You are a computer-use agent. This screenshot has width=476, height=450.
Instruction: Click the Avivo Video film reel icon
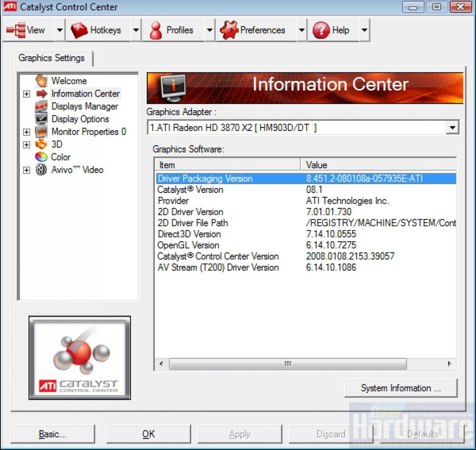[41, 170]
